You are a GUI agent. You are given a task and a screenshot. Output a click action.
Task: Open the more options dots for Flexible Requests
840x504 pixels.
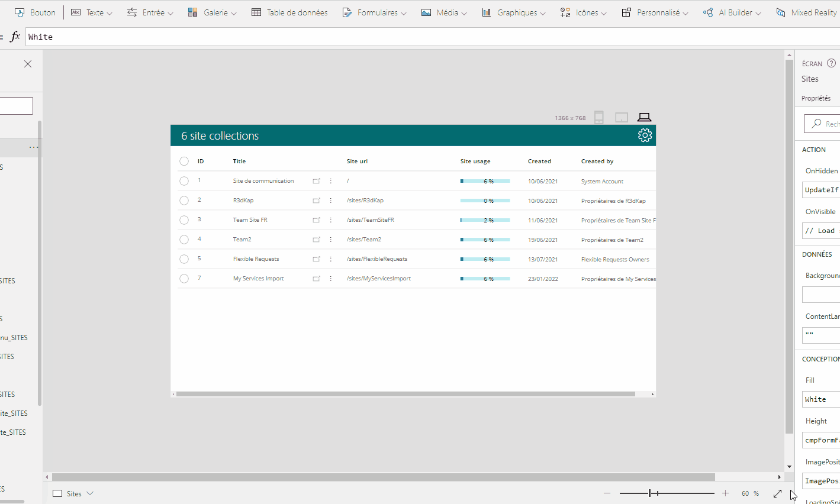click(x=331, y=259)
